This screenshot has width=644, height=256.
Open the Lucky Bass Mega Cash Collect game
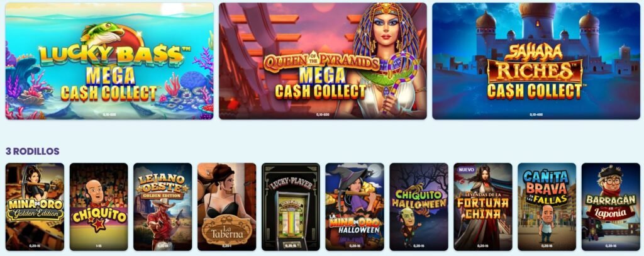(x=109, y=61)
